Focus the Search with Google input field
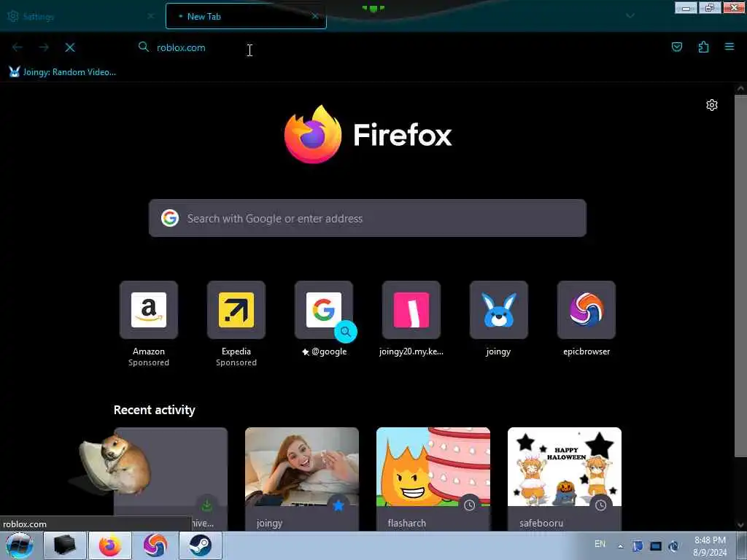 (x=368, y=218)
